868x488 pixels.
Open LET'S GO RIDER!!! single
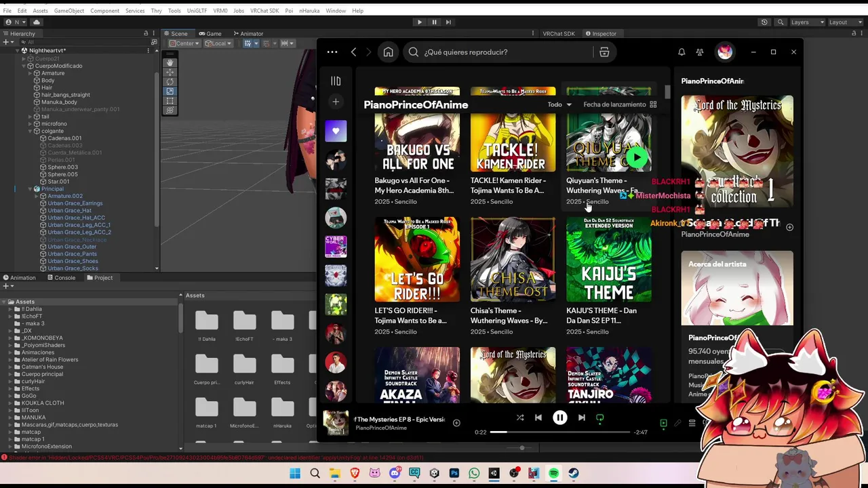417,277
